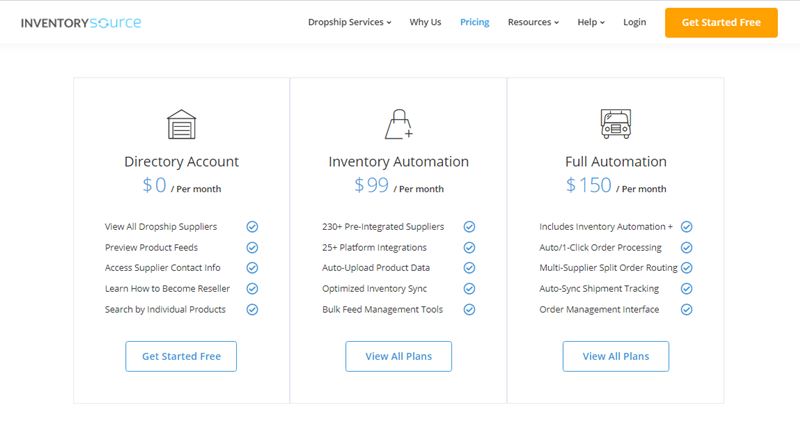This screenshot has width=800, height=430.
Task: Click the Directory Account warehouse icon
Action: click(x=182, y=124)
